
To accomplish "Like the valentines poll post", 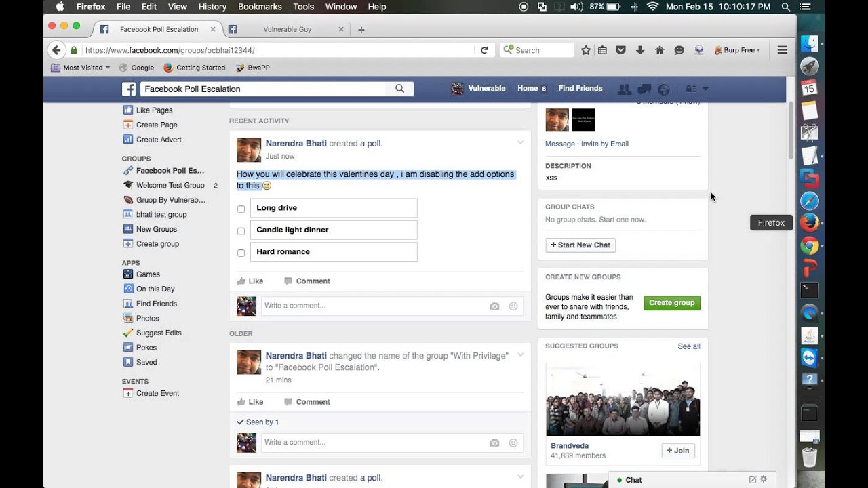I will coord(250,281).
